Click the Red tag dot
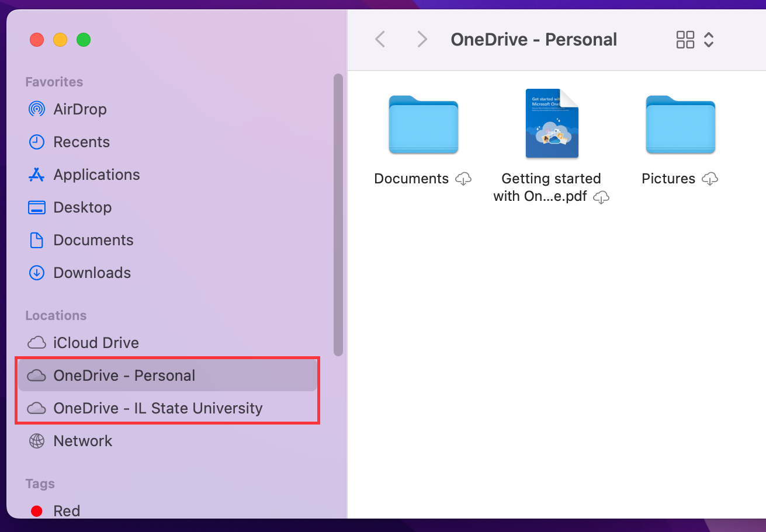Screen dimensions: 766x532 pyautogui.click(x=37, y=511)
